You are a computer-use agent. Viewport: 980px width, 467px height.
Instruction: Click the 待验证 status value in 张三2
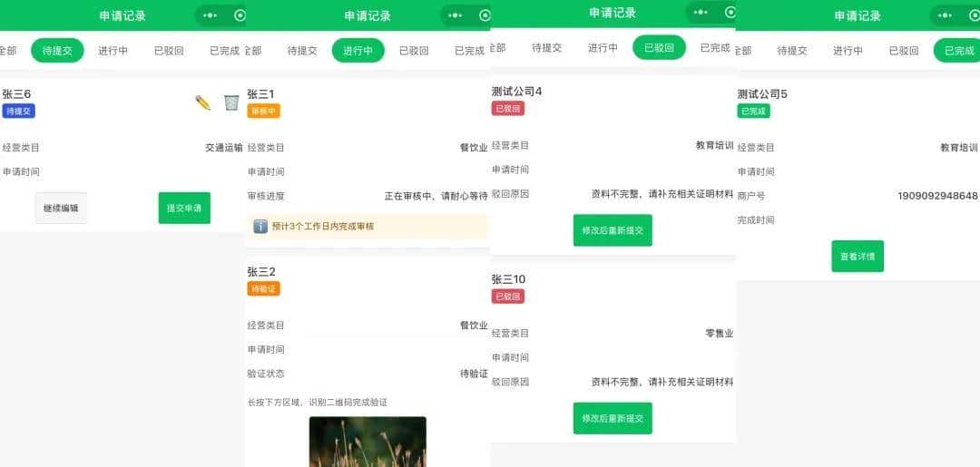pyautogui.click(x=474, y=374)
